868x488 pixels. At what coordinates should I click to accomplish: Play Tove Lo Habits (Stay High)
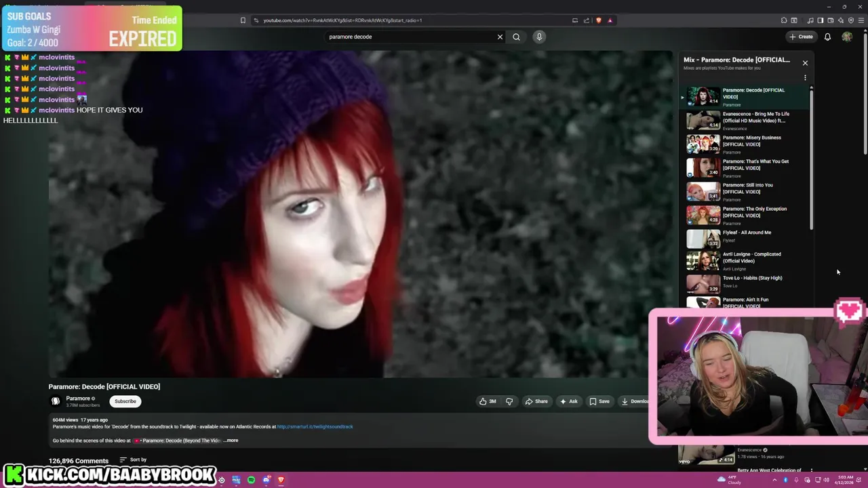click(745, 283)
